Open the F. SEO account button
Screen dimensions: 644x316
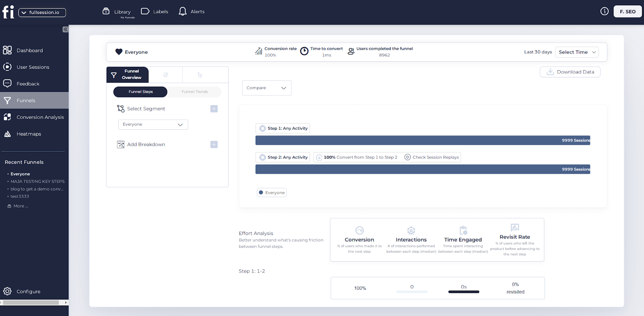[x=627, y=12]
